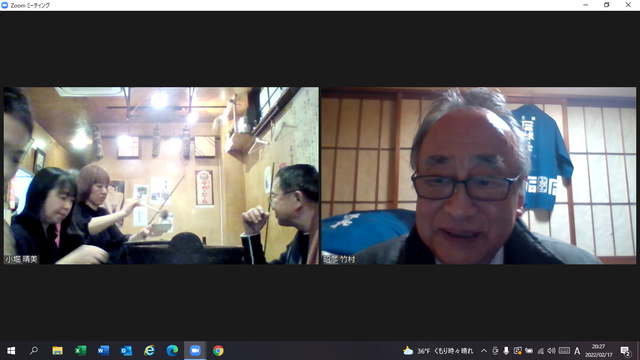Click the camera-in-use tray icon
The image size is (640, 360).
495,351
